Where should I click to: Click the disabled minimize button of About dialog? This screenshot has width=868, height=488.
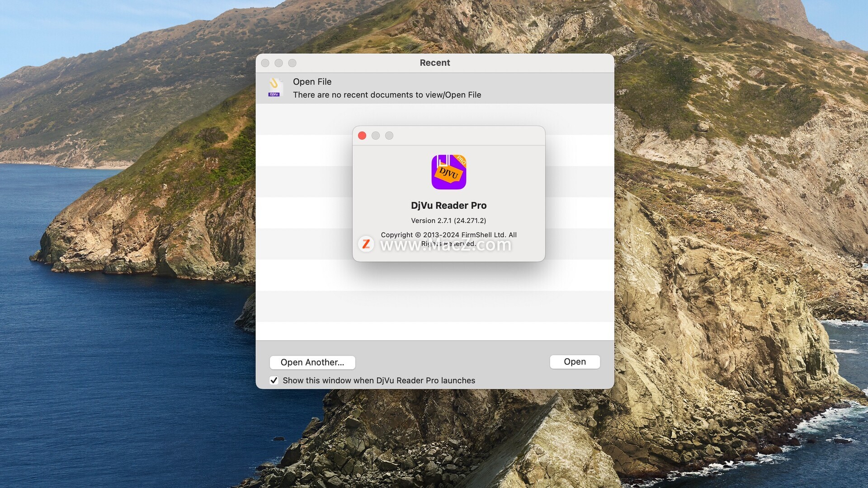click(376, 136)
